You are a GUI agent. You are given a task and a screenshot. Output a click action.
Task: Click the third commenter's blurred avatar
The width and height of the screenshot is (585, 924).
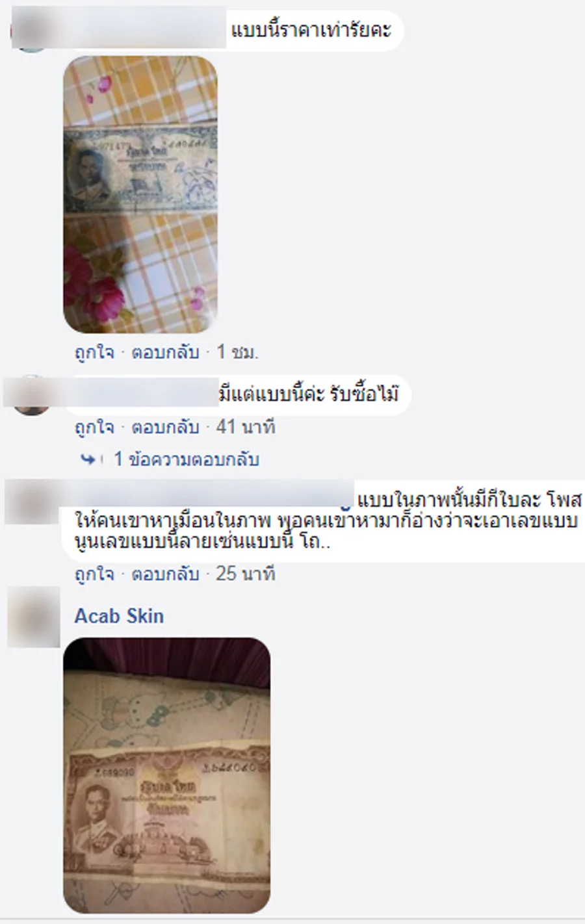(31, 502)
